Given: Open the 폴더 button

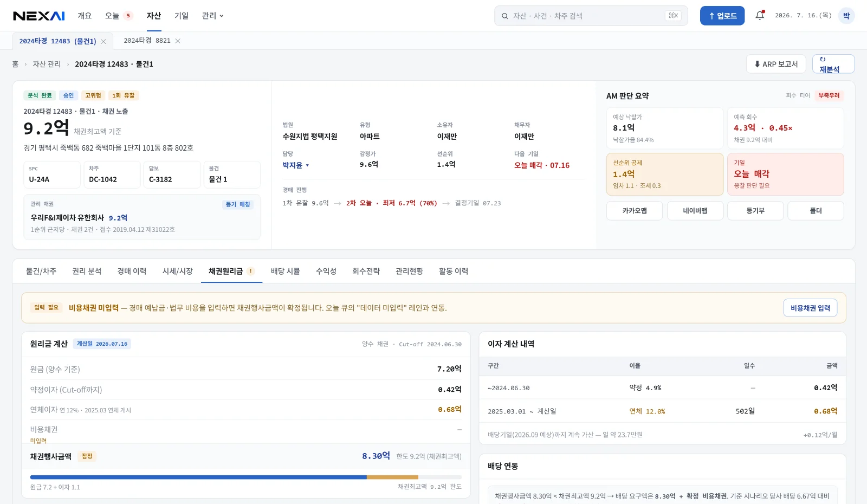Looking at the screenshot, I should [816, 211].
